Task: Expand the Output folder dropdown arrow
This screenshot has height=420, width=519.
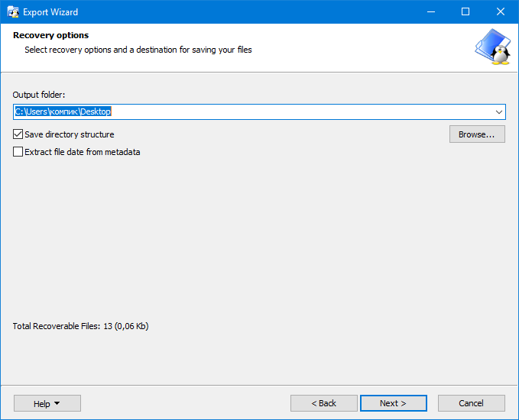Action: click(499, 112)
